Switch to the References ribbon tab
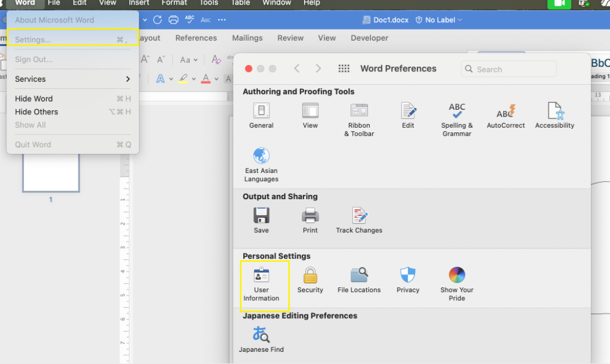610x364 pixels. (x=196, y=38)
